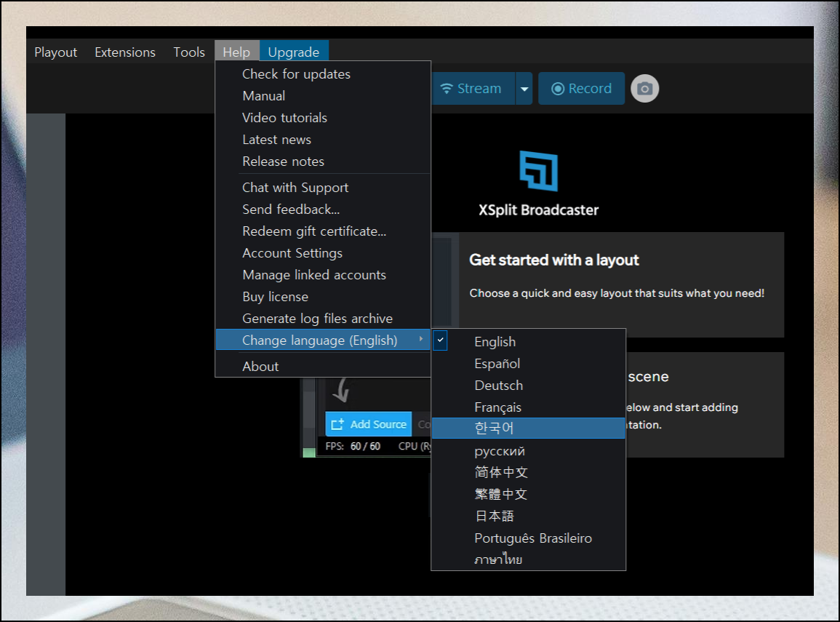Open the Manual entry

point(323,96)
